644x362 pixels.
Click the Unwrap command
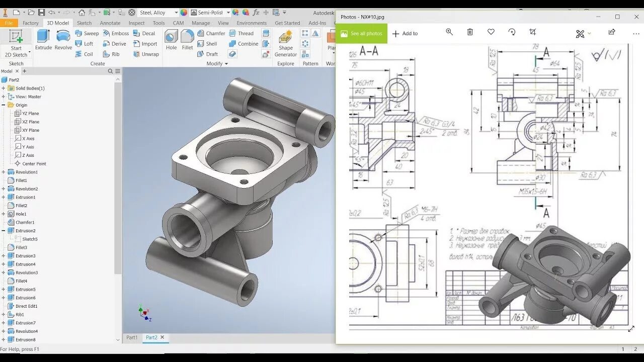click(x=146, y=54)
